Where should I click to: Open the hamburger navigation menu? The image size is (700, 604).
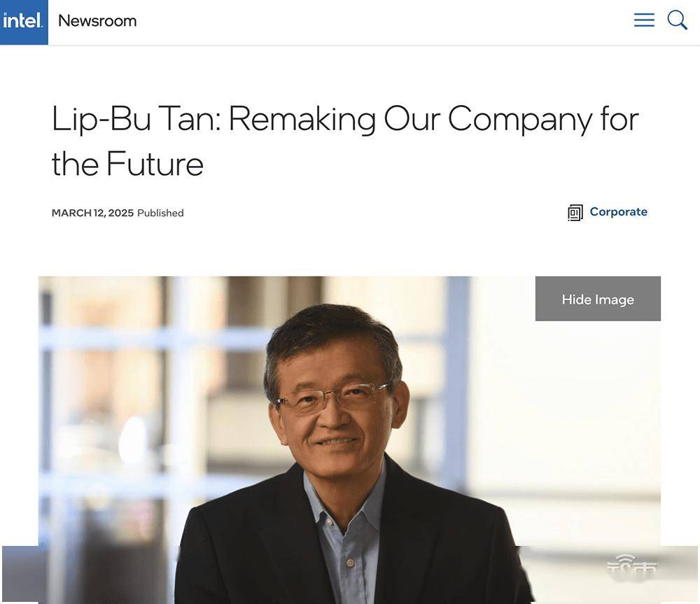pos(644,20)
